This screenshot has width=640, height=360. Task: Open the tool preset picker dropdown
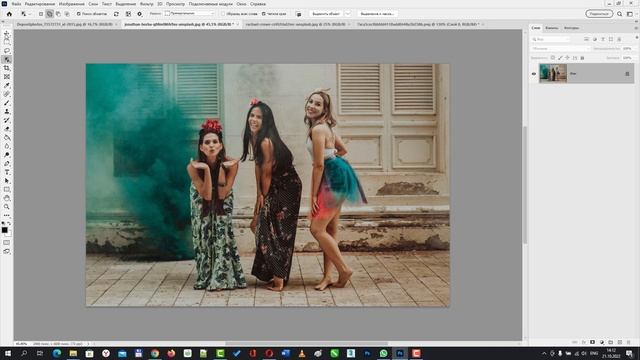coord(26,14)
